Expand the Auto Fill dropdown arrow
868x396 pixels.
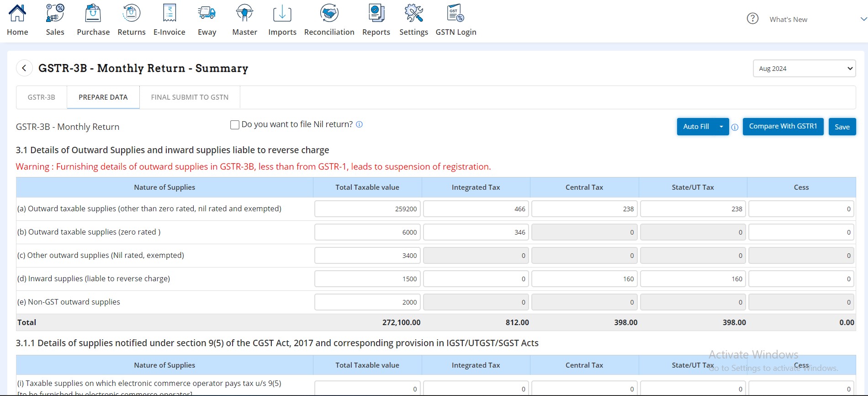721,127
